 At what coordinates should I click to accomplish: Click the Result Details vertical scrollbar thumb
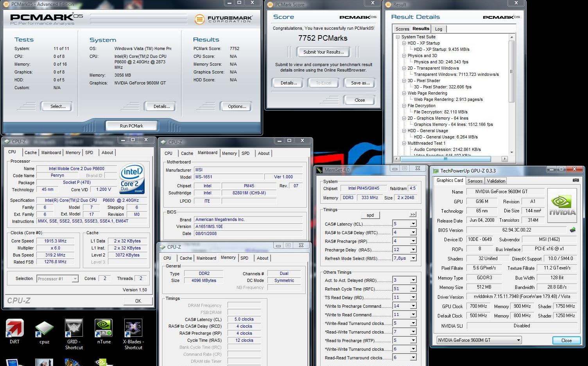(x=511, y=72)
